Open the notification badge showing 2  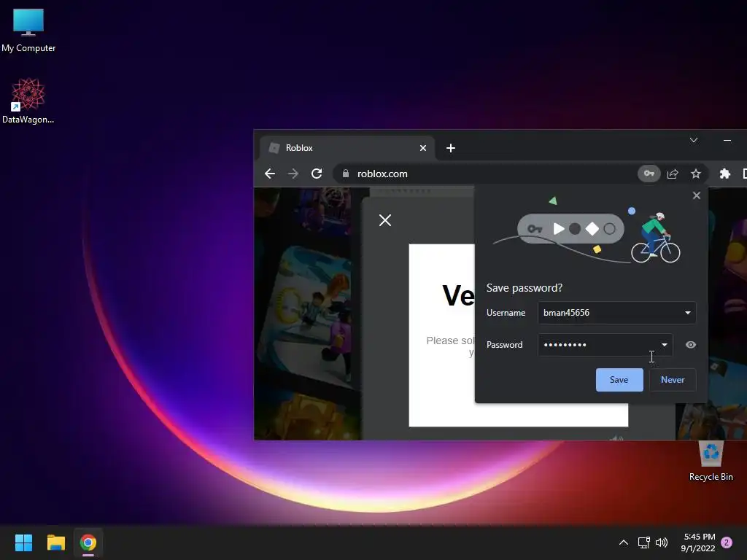[727, 542]
